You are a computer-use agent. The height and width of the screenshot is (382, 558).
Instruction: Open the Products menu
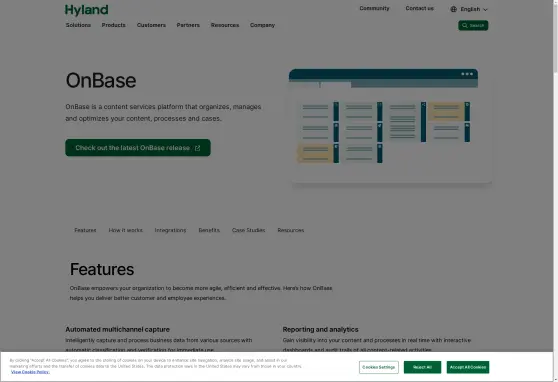[x=114, y=25]
